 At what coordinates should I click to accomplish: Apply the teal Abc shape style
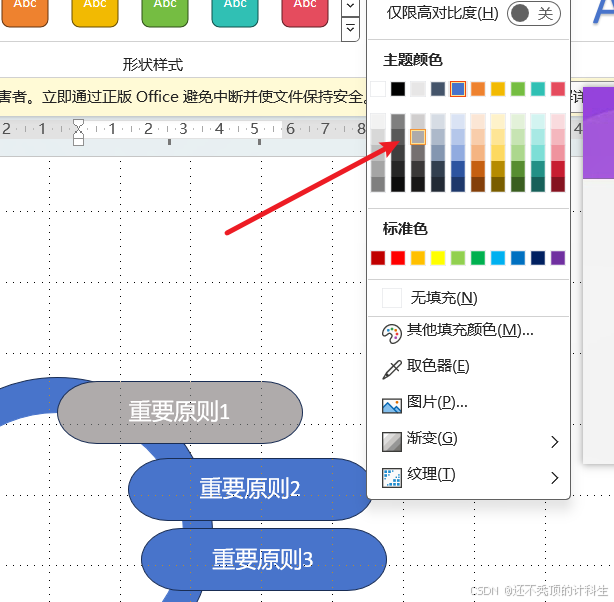point(235,12)
